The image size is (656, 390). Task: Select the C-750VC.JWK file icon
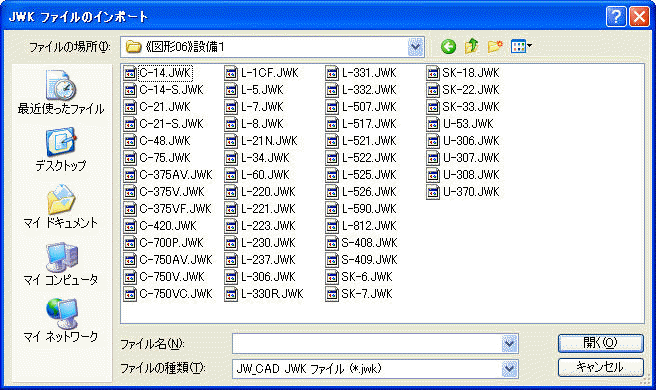130,294
